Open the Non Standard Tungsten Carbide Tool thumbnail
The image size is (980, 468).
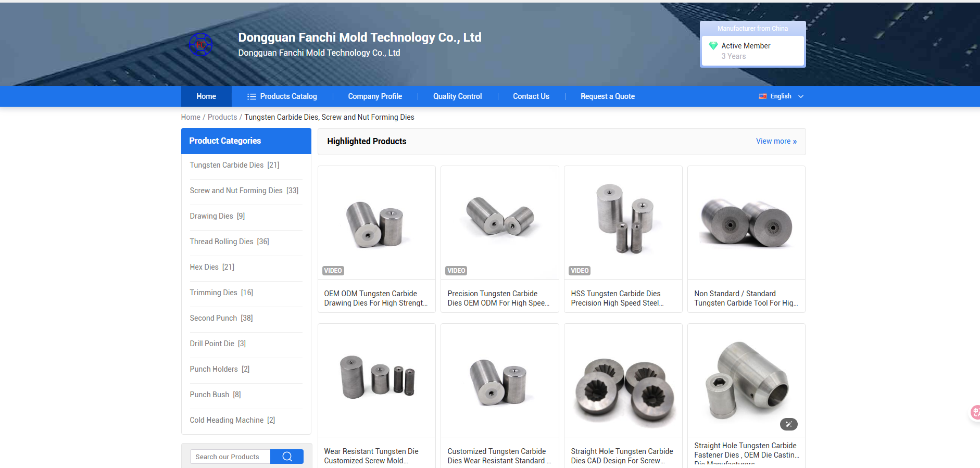tap(746, 222)
